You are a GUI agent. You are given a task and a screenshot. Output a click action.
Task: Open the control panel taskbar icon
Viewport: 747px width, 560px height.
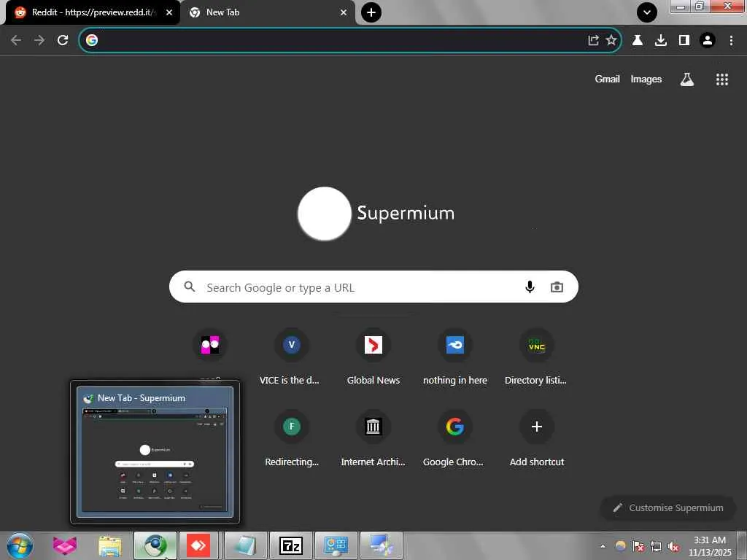tap(336, 545)
